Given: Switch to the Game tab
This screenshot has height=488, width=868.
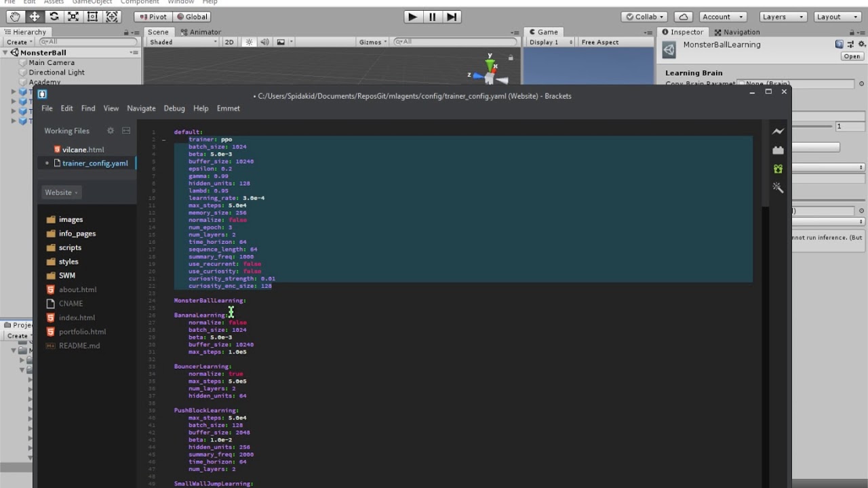Looking at the screenshot, I should pyautogui.click(x=544, y=32).
